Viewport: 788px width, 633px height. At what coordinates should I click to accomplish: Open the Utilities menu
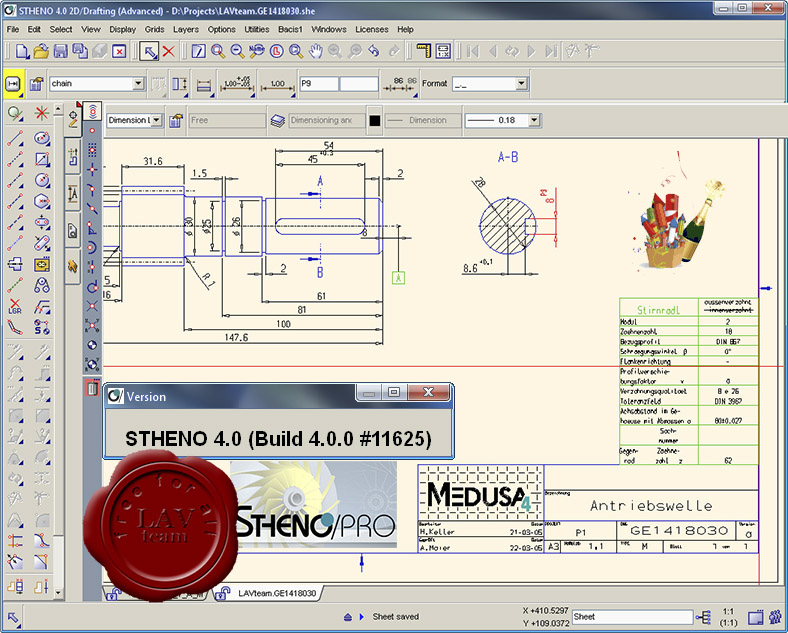[256, 30]
